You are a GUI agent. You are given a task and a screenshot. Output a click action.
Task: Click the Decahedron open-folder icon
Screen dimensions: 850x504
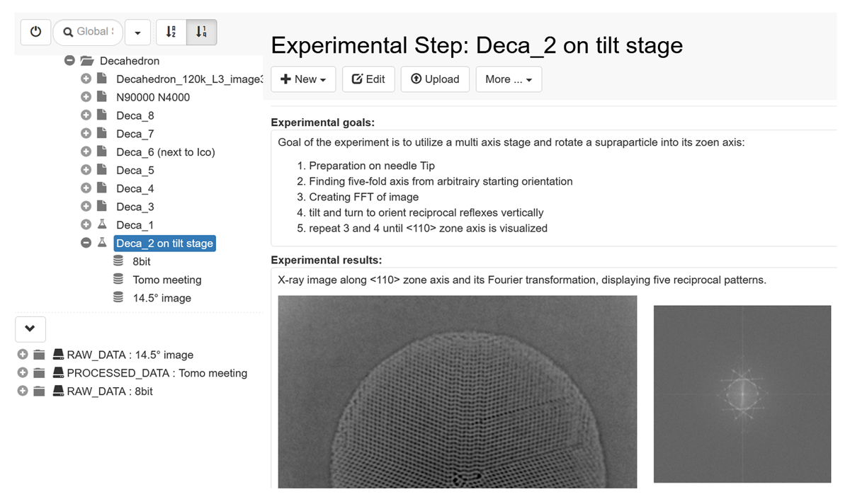click(87, 61)
